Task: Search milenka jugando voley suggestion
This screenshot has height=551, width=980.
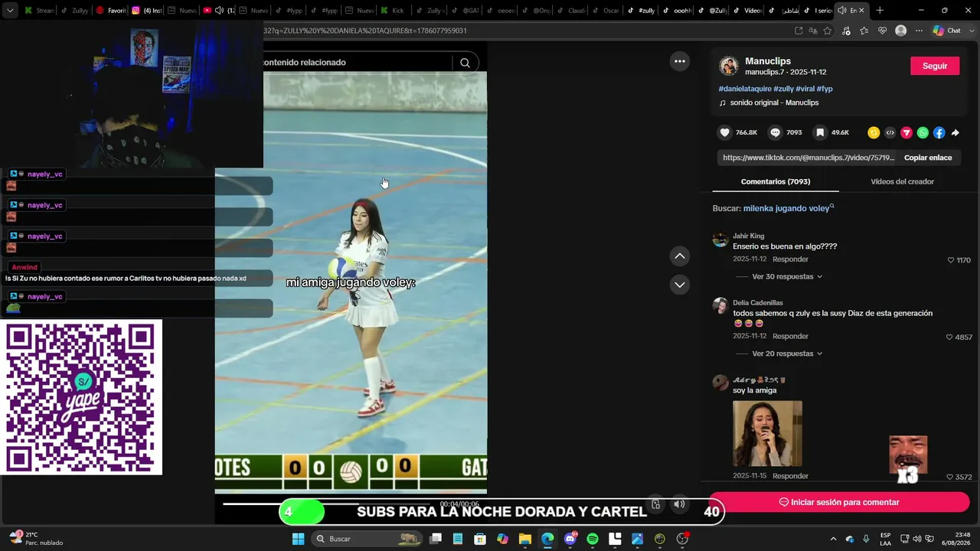Action: click(789, 208)
